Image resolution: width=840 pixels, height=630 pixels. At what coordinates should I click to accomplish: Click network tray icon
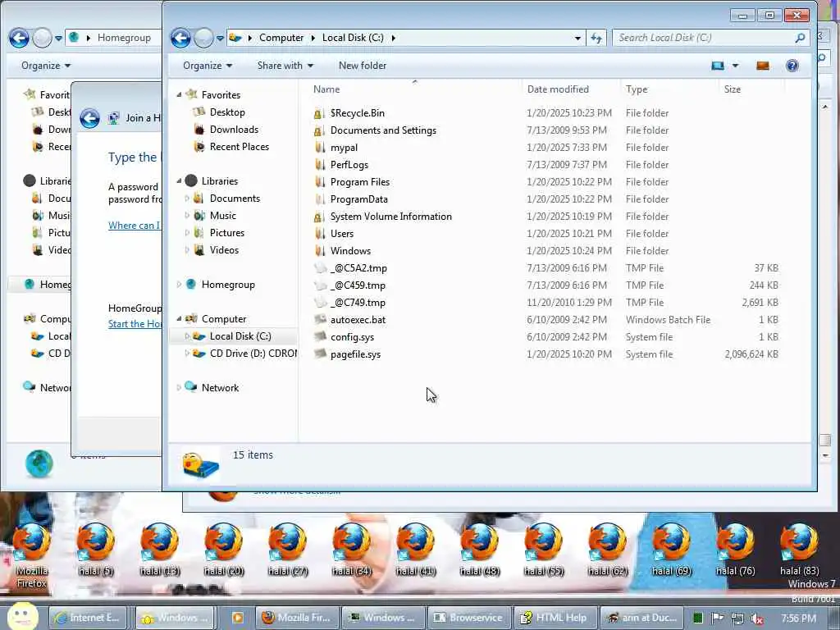pos(737,619)
